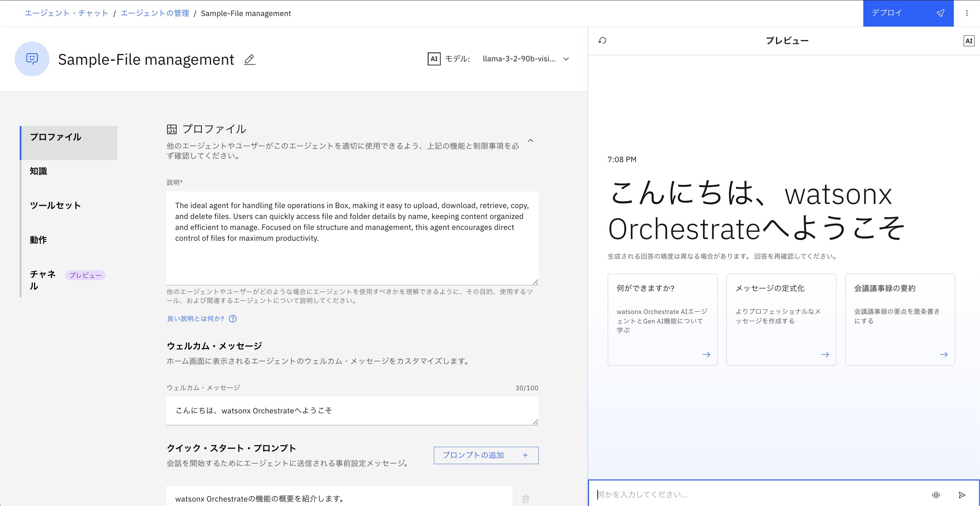980x506 pixels.
Task: Click the pencil icon to rename agent
Action: point(249,59)
